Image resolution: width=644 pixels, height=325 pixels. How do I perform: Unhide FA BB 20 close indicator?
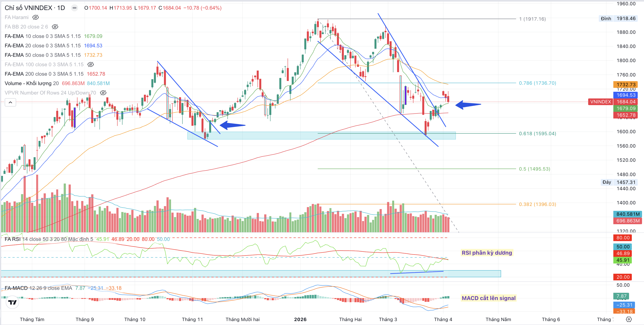(55, 27)
